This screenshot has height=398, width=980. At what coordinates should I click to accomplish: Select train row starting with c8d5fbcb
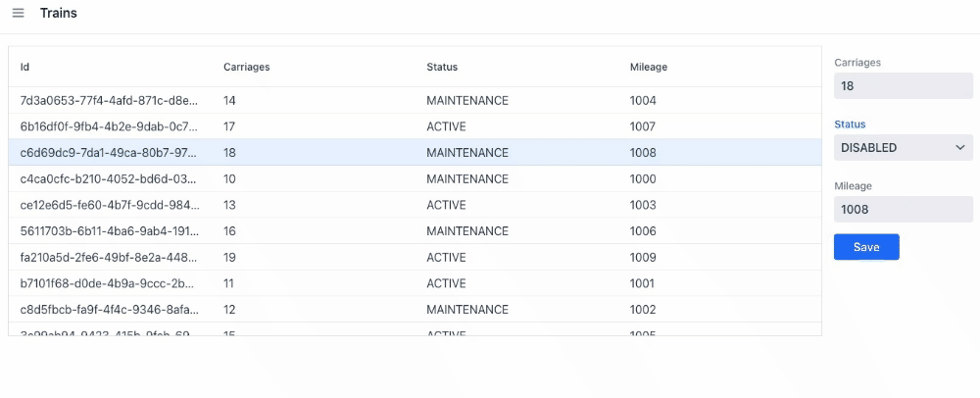click(109, 310)
